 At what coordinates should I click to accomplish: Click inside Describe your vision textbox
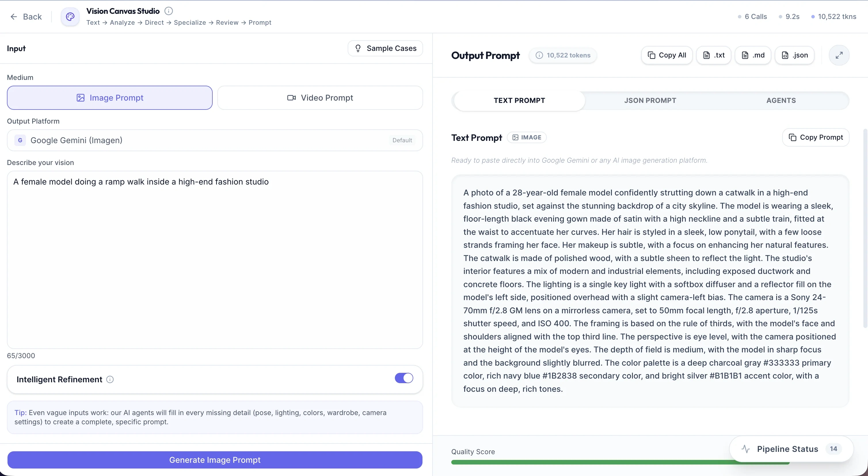(215, 259)
